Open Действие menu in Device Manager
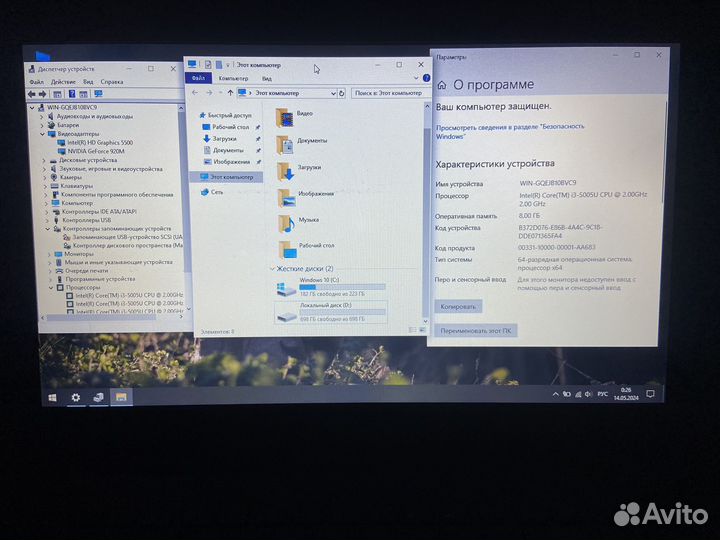The height and width of the screenshot is (540, 720). coord(63,82)
